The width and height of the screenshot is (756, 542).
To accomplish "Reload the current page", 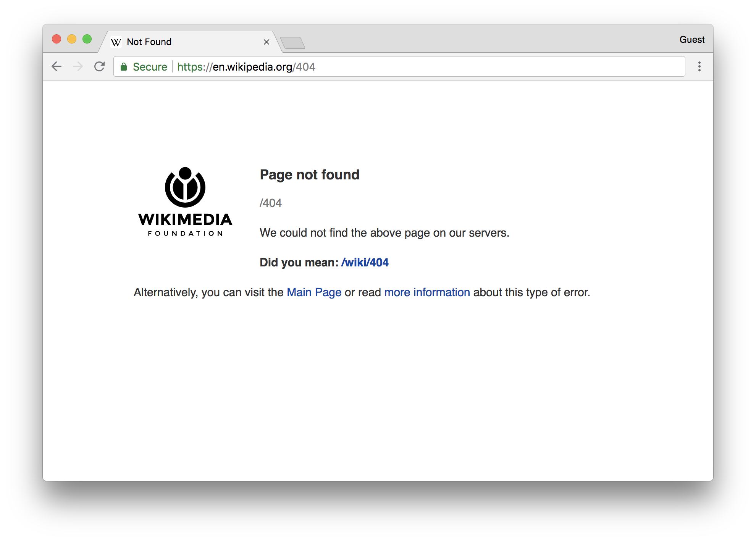I will pyautogui.click(x=100, y=66).
